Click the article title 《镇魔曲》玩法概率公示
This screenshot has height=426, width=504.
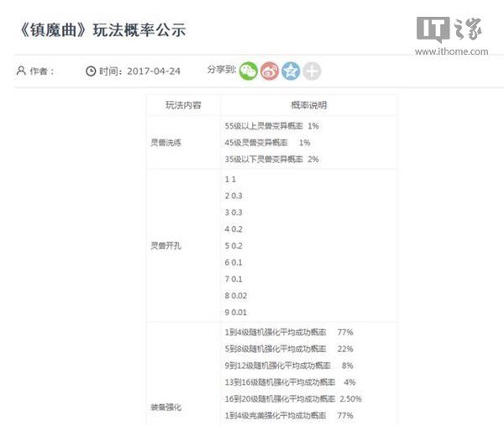(102, 30)
